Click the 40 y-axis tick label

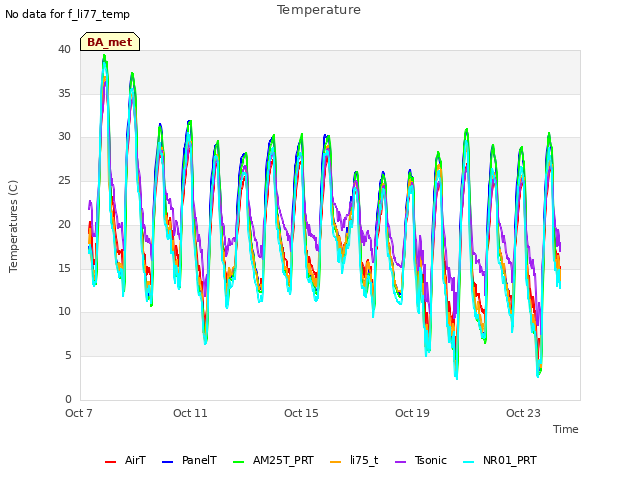click(x=64, y=49)
